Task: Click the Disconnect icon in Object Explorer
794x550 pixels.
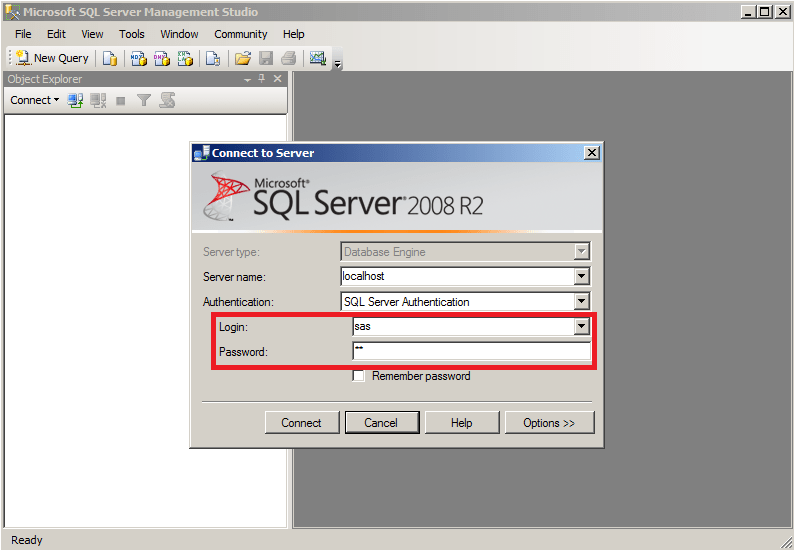Action: (x=98, y=100)
